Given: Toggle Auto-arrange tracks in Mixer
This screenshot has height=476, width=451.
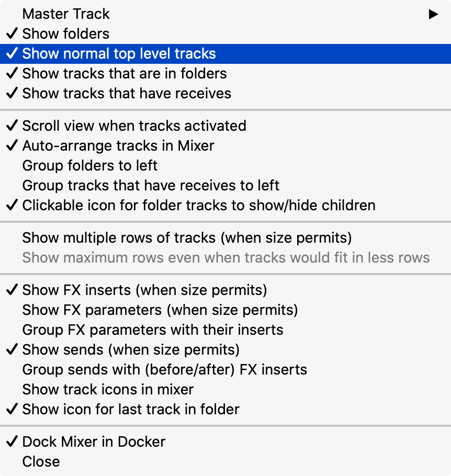Looking at the screenshot, I should (x=118, y=146).
